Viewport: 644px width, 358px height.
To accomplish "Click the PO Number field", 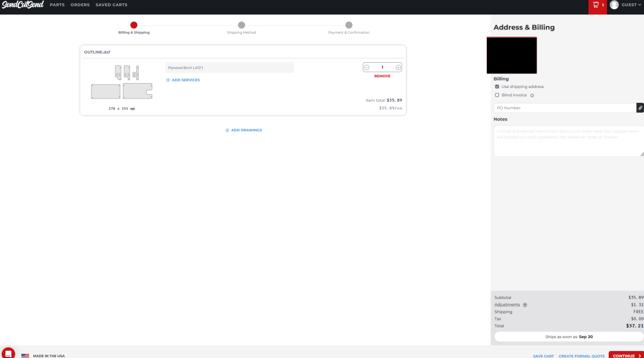I will pos(565,108).
